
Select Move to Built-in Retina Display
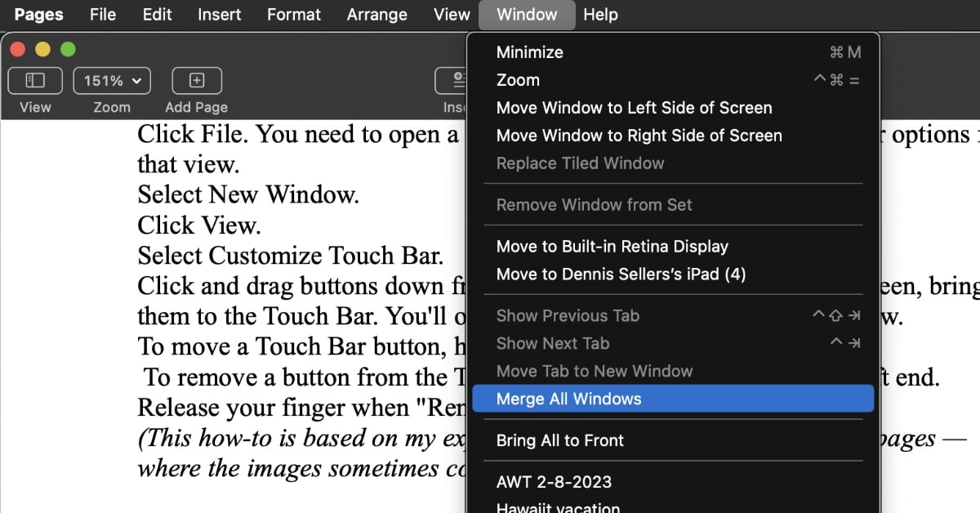pos(612,247)
